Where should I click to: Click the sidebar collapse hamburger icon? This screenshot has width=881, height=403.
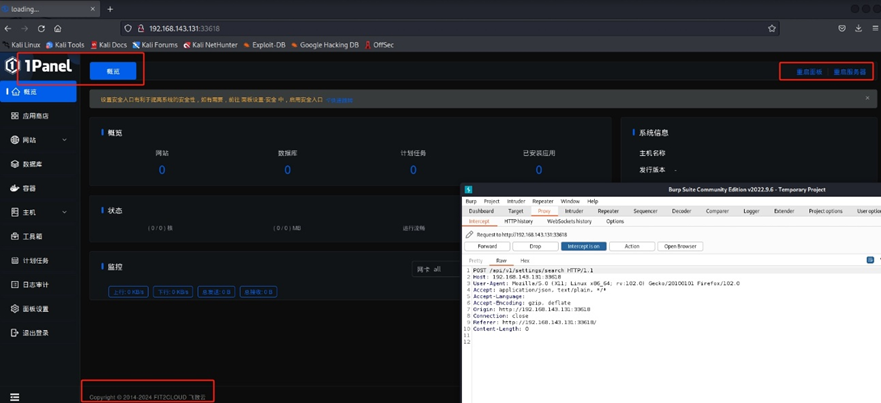coord(14,397)
